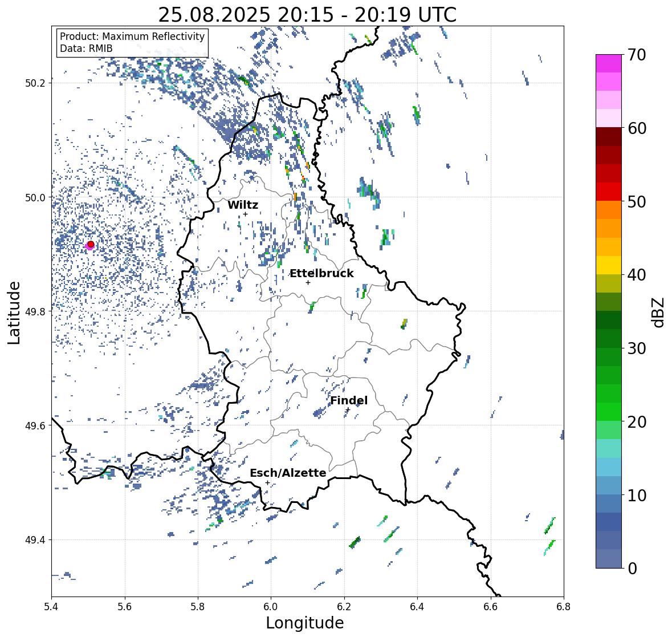The height and width of the screenshot is (637, 672).
Task: Click longitude tick label 5.4
Action: [51, 606]
